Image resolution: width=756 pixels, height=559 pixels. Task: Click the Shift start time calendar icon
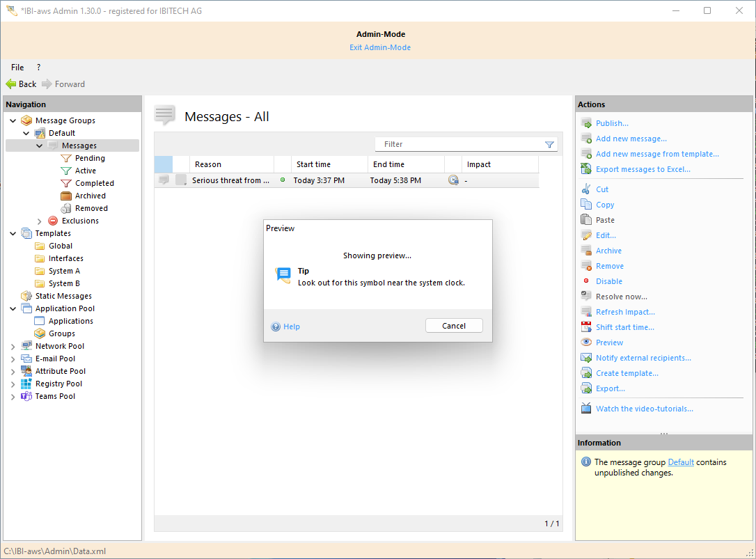point(586,327)
